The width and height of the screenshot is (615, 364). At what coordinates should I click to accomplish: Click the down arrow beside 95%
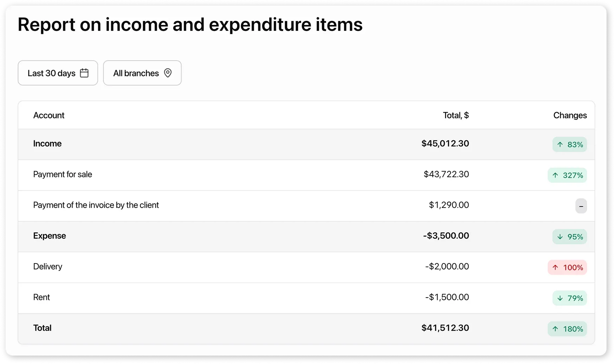pos(560,237)
